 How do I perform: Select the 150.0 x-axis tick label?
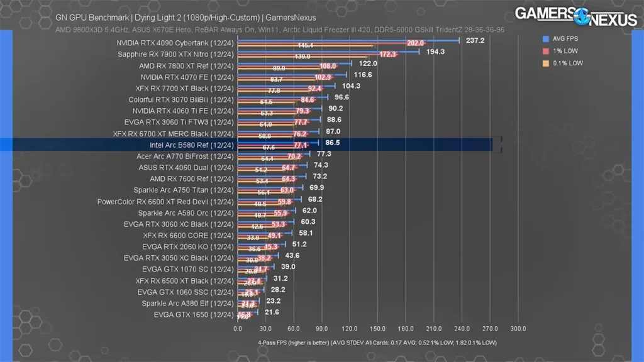(x=377, y=329)
